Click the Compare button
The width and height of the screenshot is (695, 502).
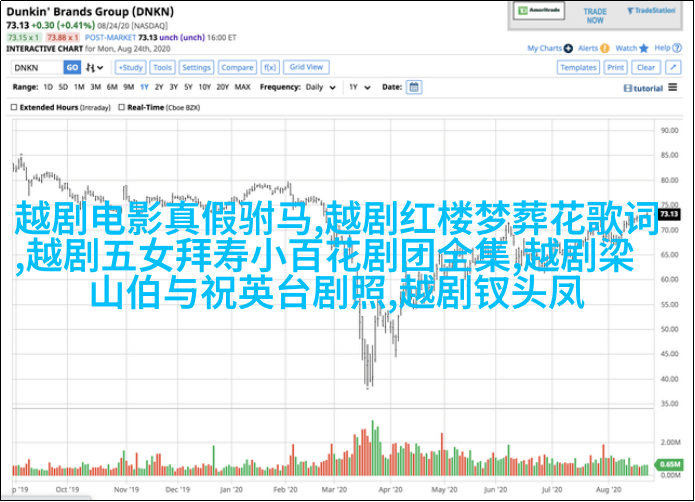[237, 67]
